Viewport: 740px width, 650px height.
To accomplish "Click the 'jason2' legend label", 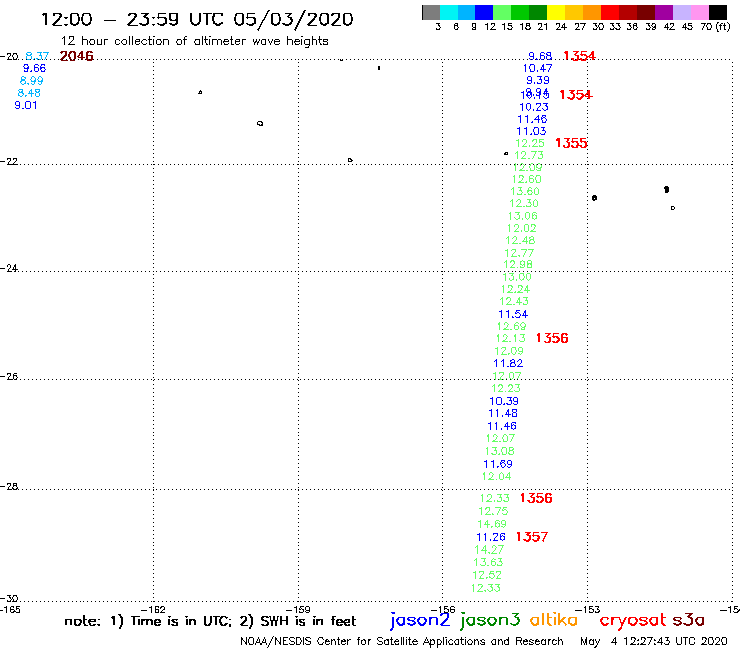I will (420, 620).
